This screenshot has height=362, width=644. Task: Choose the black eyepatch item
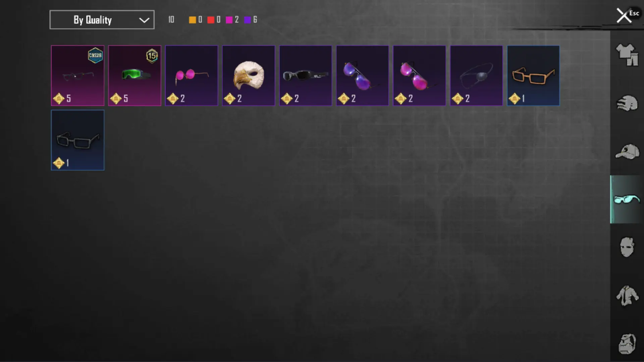[x=476, y=75]
